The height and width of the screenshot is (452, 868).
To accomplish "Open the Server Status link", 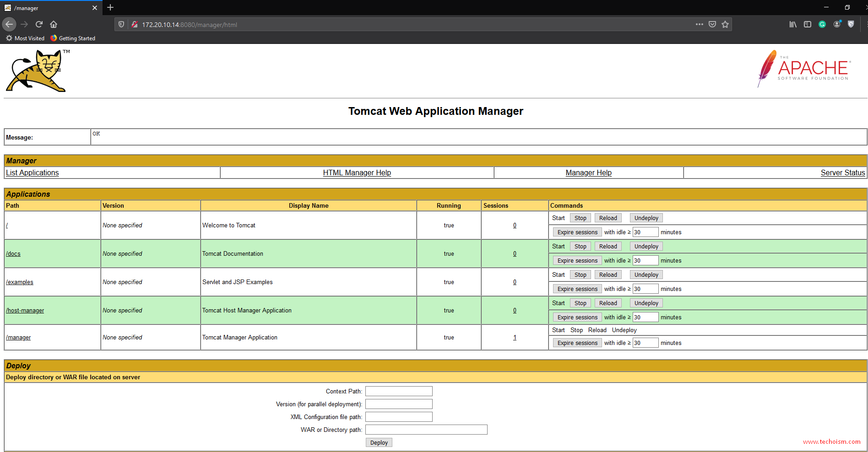I will point(843,172).
